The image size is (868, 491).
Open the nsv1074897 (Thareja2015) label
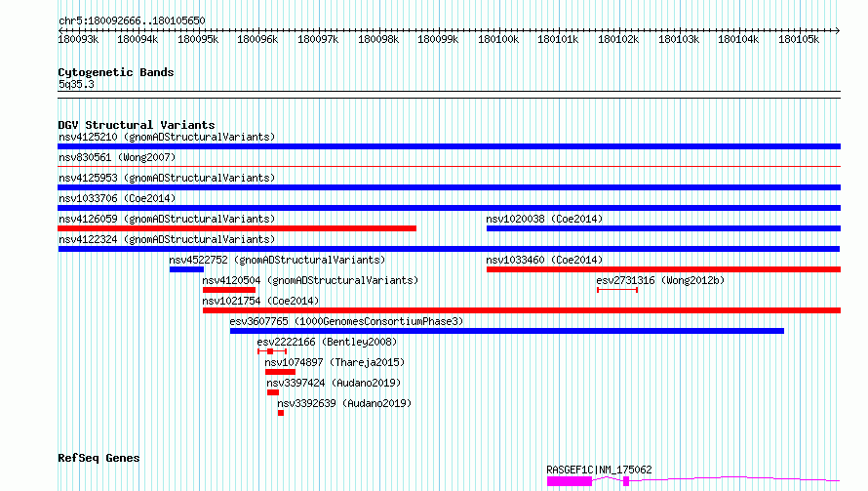[335, 362]
